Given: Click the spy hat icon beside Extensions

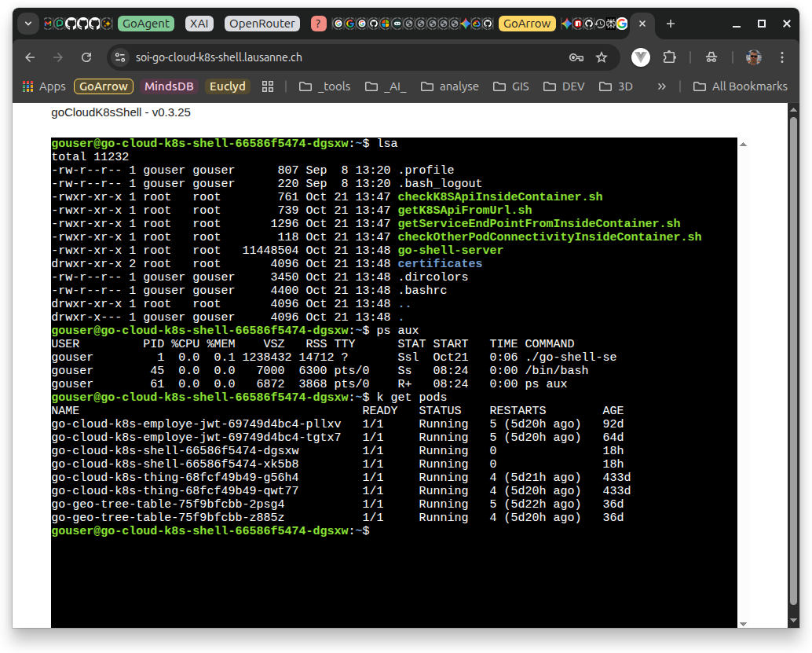Looking at the screenshot, I should point(711,57).
